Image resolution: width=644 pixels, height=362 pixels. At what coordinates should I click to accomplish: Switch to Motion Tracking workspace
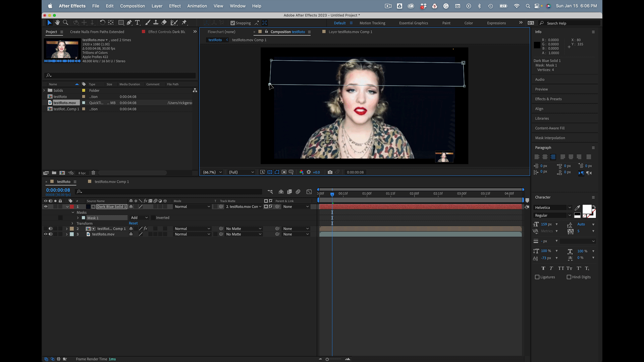[x=372, y=23]
